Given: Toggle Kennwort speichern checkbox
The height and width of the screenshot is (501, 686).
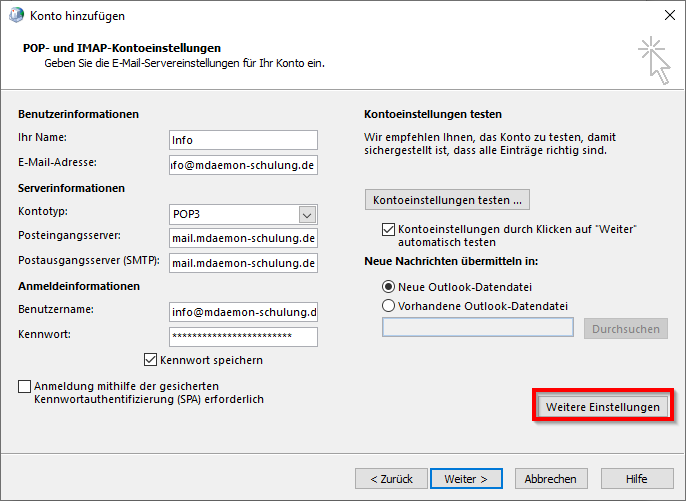Looking at the screenshot, I should click(151, 360).
